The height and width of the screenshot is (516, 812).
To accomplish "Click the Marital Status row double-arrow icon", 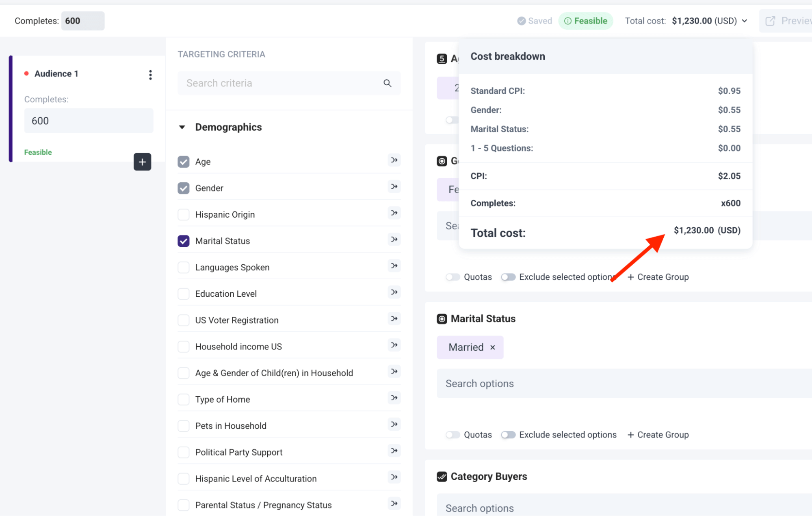I will [x=394, y=240].
